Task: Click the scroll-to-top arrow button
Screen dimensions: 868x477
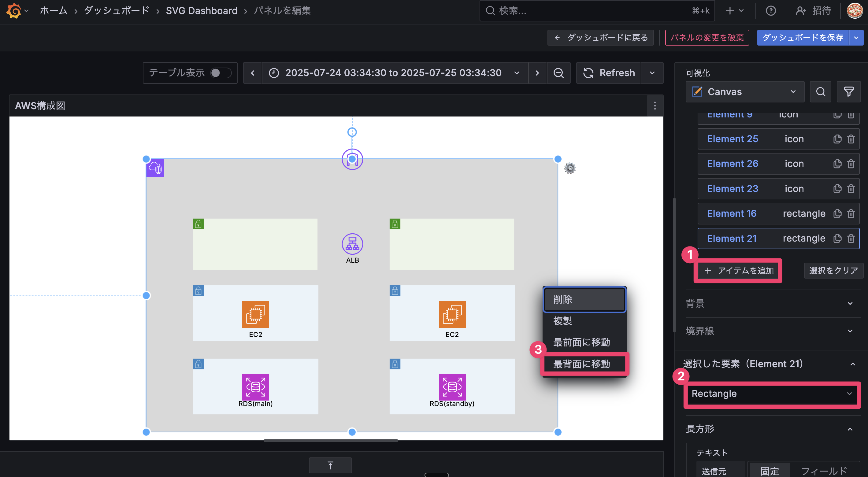Action: click(x=330, y=465)
